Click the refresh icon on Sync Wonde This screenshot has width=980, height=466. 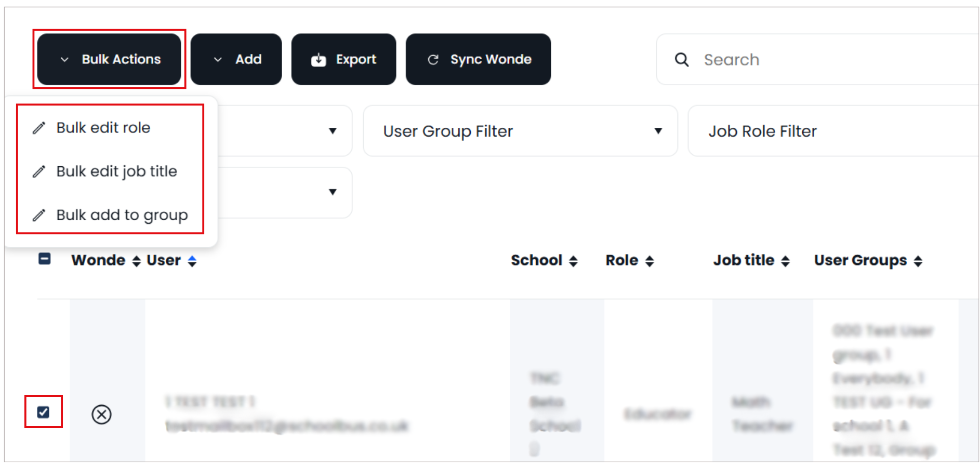point(433,60)
